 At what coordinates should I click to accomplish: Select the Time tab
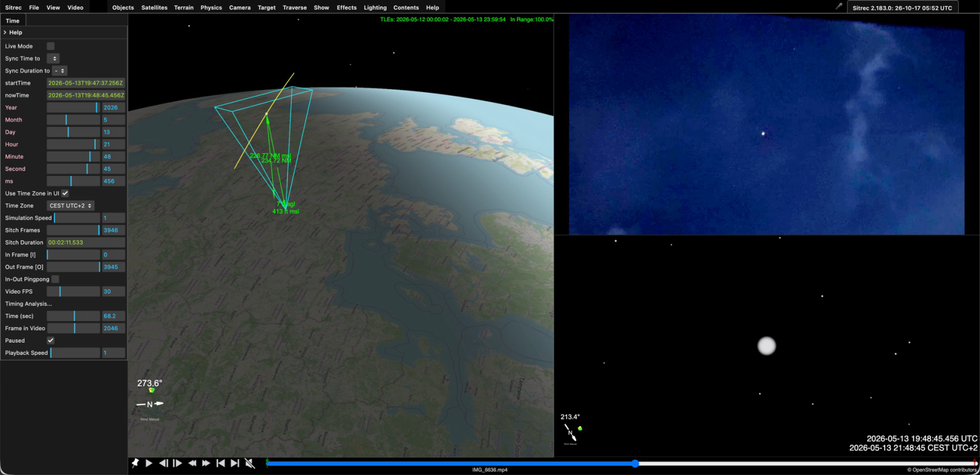pos(13,21)
